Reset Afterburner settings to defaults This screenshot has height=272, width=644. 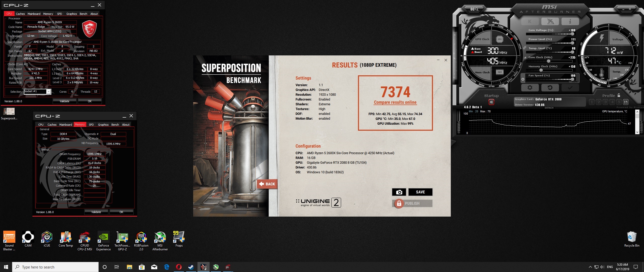(x=550, y=87)
